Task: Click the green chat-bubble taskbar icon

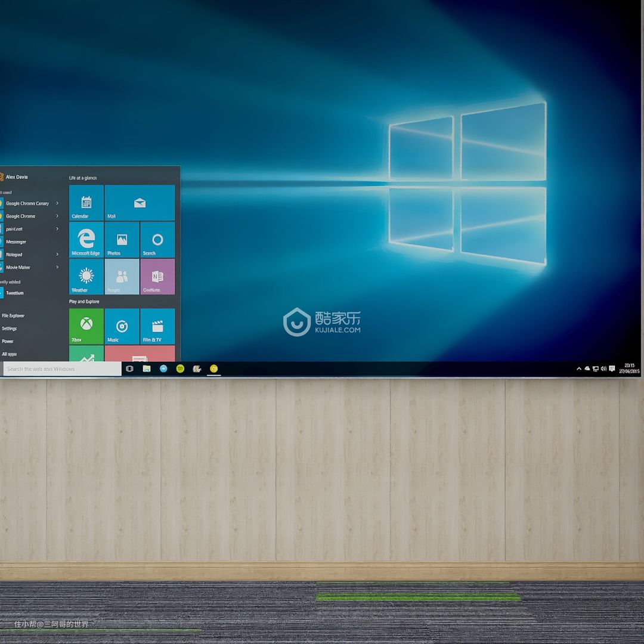Action: coord(180,369)
